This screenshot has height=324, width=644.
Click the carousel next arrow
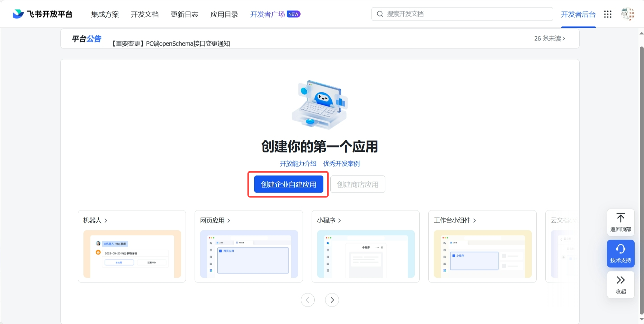332,300
